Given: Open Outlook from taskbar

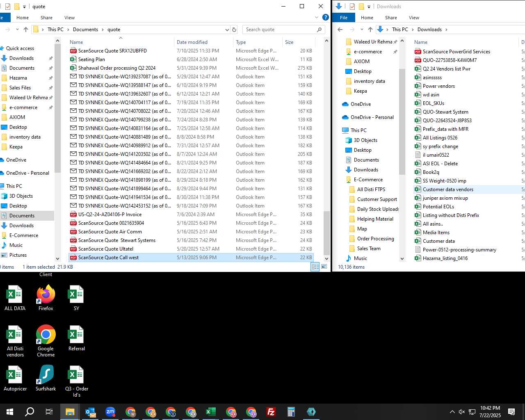Looking at the screenshot, I should (90, 412).
